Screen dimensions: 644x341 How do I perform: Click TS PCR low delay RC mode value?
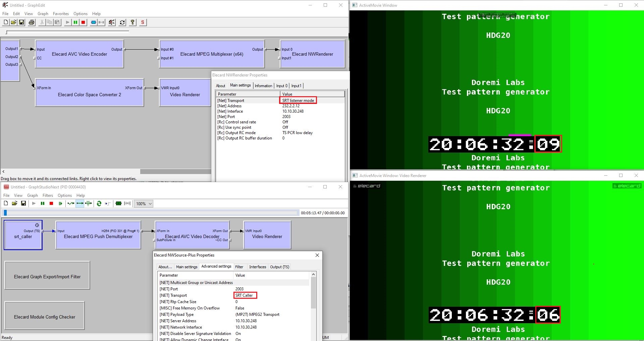(298, 133)
